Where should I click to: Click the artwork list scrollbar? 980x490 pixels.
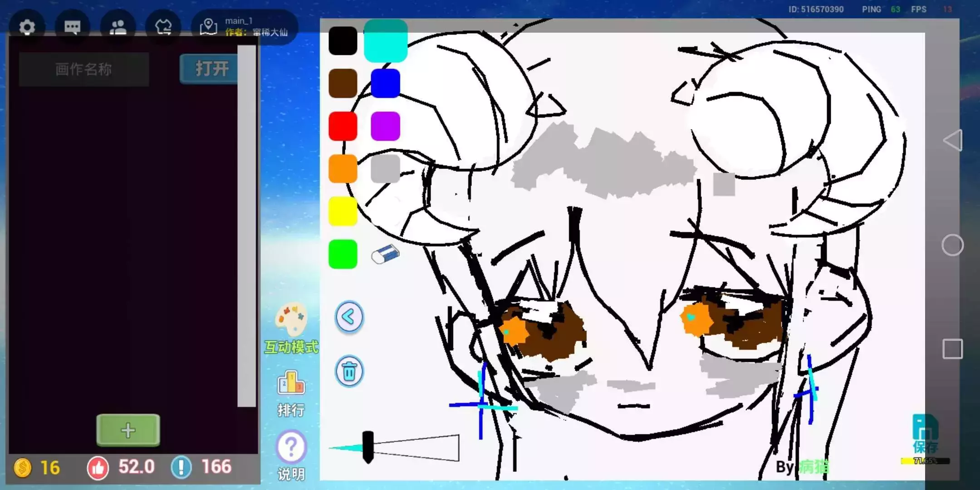pyautogui.click(x=246, y=227)
